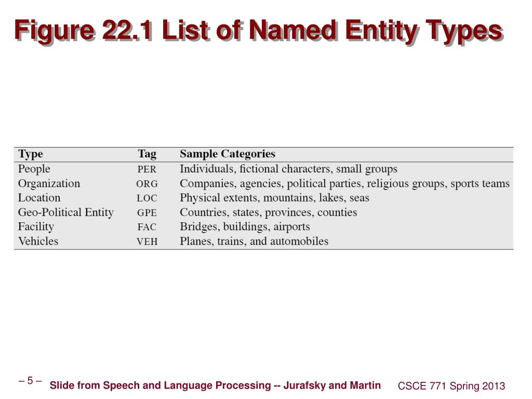This screenshot has height=399, width=532.
Task: Select the 'Geo-Political Entity' type cell
Action: tap(66, 212)
